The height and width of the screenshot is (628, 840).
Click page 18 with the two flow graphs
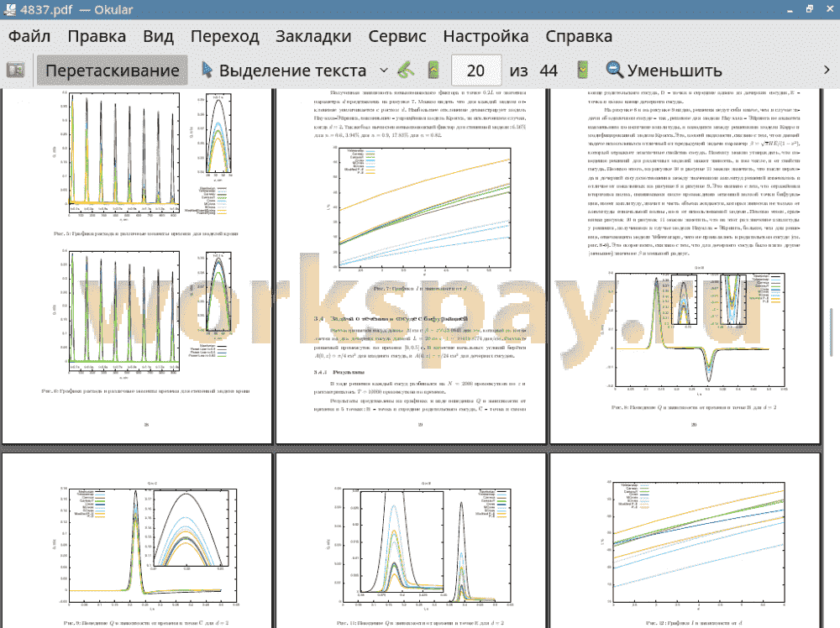tap(137, 266)
